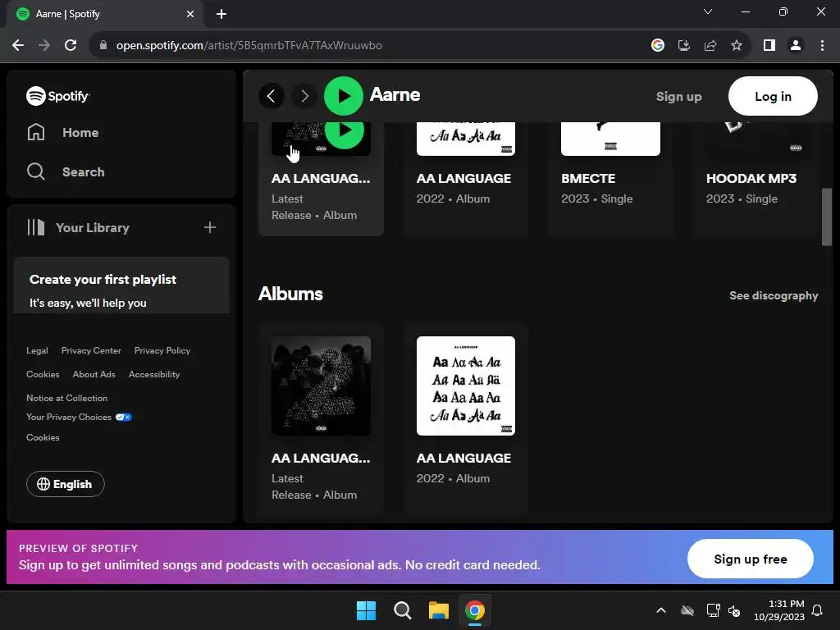Share this page icon
The image size is (840, 630).
[710, 46]
